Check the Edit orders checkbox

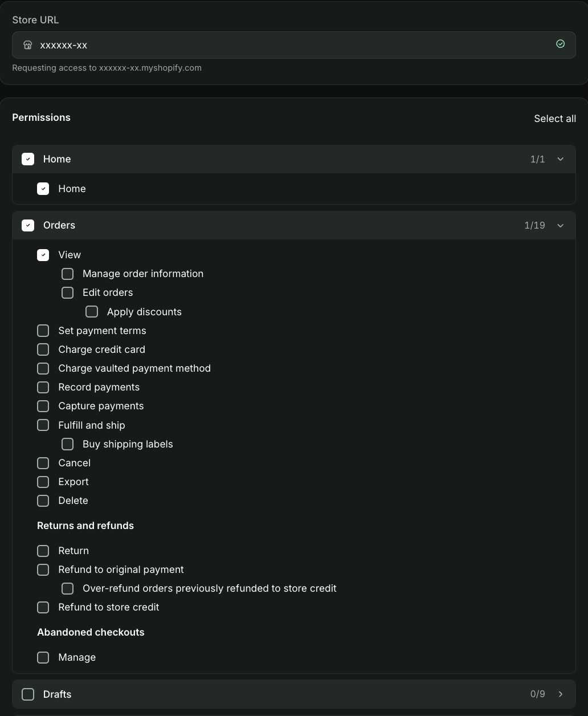point(68,292)
